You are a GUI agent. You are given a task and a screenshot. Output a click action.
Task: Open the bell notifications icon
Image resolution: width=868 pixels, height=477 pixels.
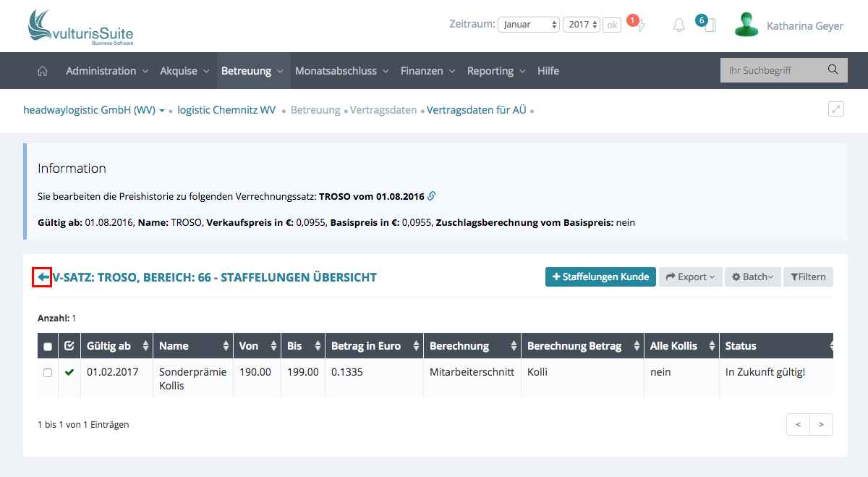point(678,25)
